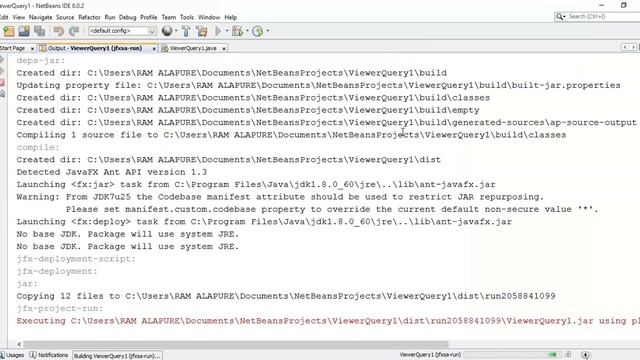Screen dimensions: 640x360
Task: Expand the Debug Project dropdown arrow
Action: [247, 31]
